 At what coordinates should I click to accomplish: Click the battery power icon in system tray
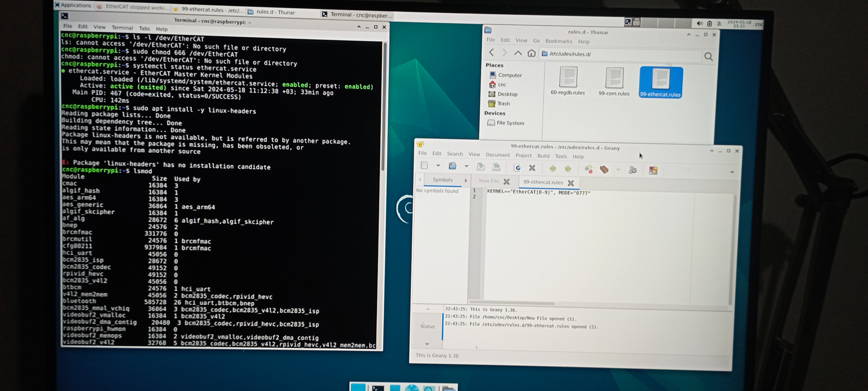click(x=709, y=24)
